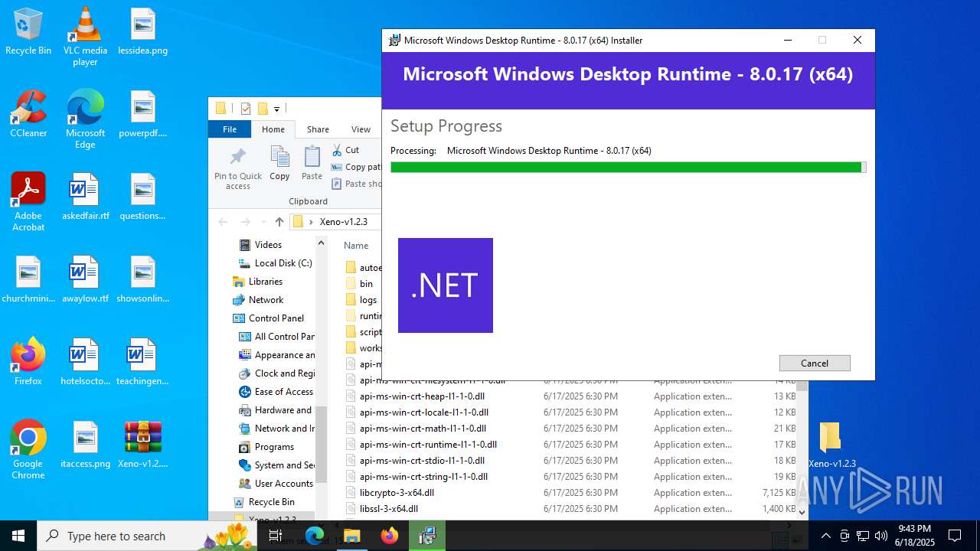Click file list scroll down arrow
Viewport: 980px width, 551px height.
tap(802, 512)
